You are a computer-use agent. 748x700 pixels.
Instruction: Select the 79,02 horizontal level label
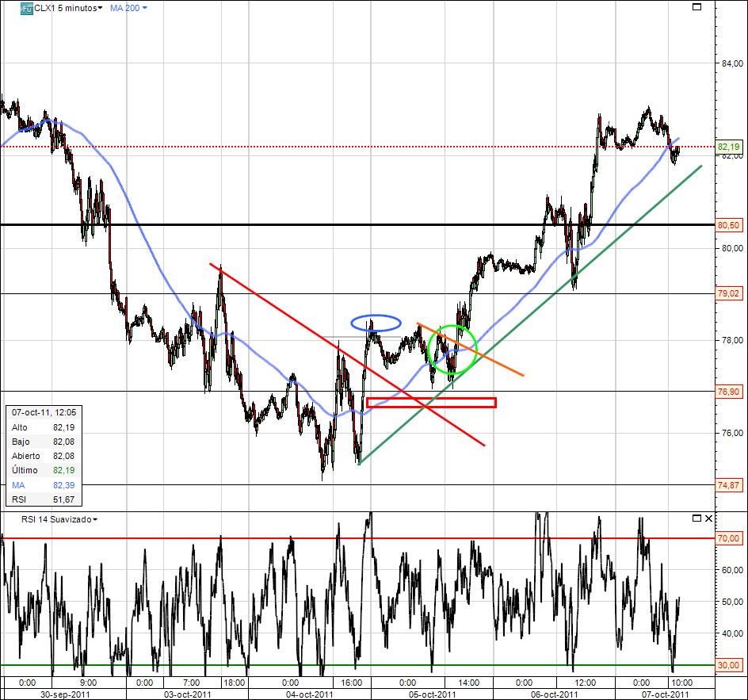pos(728,293)
